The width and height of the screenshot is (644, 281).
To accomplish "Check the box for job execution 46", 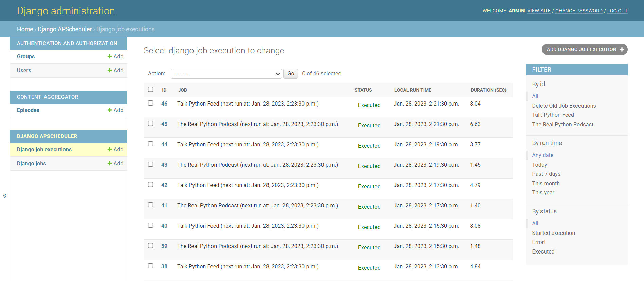I will (150, 103).
